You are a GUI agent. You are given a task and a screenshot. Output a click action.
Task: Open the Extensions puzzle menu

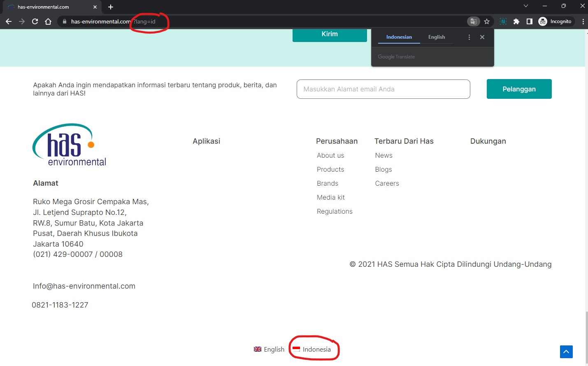516,21
